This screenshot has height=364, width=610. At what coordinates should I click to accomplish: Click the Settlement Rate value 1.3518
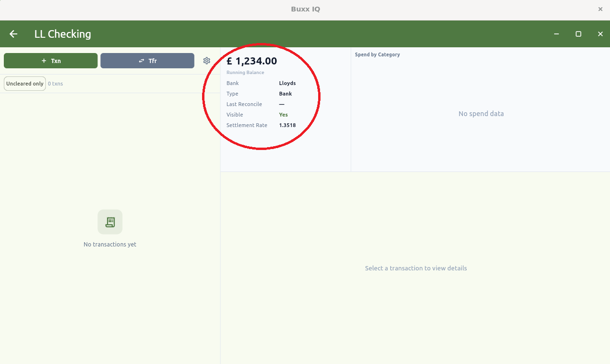[287, 125]
